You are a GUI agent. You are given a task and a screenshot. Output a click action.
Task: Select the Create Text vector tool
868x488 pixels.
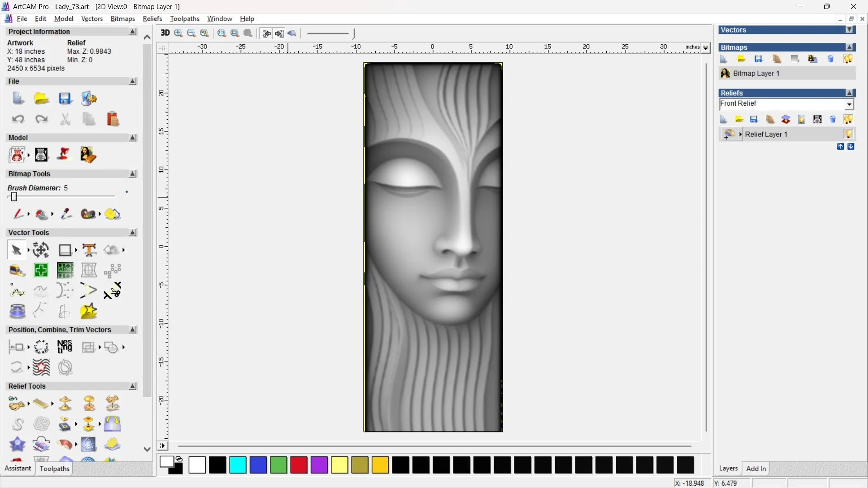[x=89, y=250]
